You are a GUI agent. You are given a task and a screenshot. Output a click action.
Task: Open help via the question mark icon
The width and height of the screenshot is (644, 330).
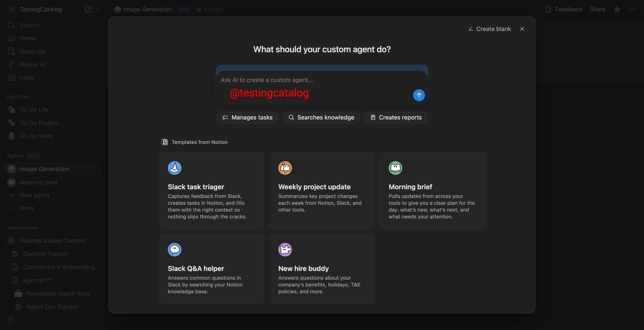[11, 320]
